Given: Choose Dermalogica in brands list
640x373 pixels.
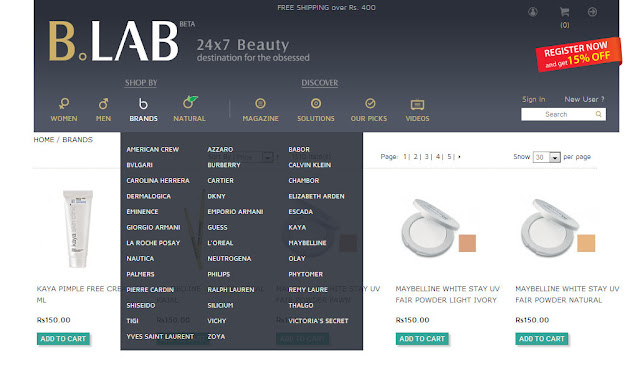Looking at the screenshot, I should click(149, 196).
